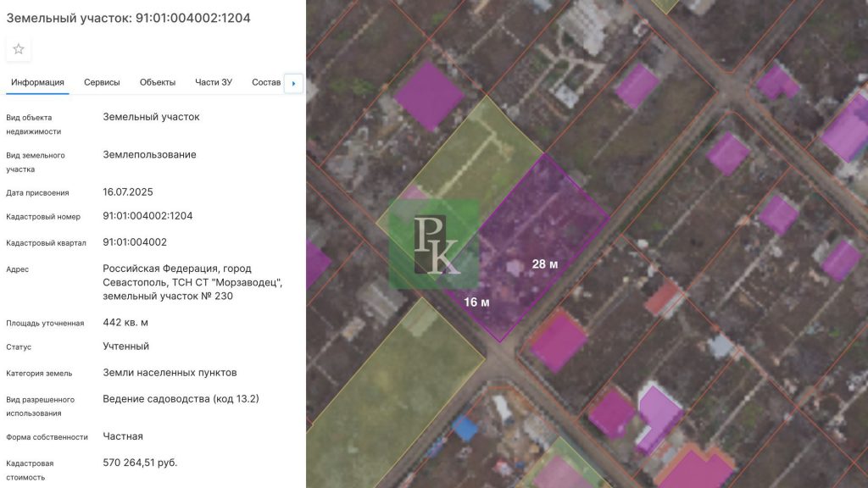The height and width of the screenshot is (488, 868).
Task: Select the highlighted purple parcel on map
Action: click(x=542, y=220)
